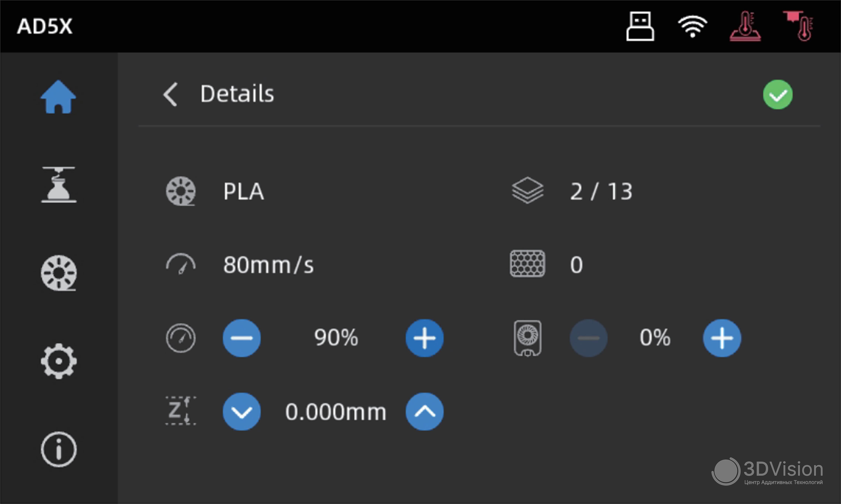This screenshot has width=841, height=504.
Task: Tap the USB drive status icon
Action: pyautogui.click(x=640, y=26)
